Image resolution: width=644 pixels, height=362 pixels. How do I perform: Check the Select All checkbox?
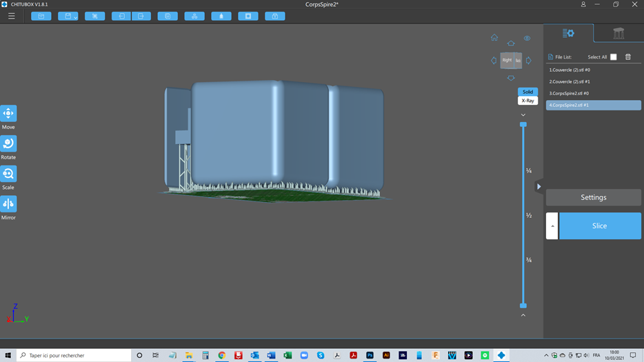click(x=613, y=57)
